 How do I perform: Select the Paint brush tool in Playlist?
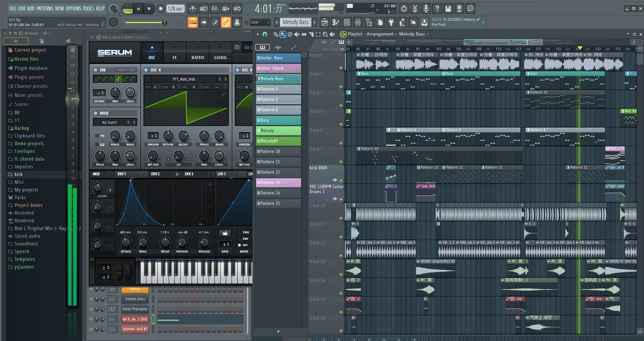(283, 34)
